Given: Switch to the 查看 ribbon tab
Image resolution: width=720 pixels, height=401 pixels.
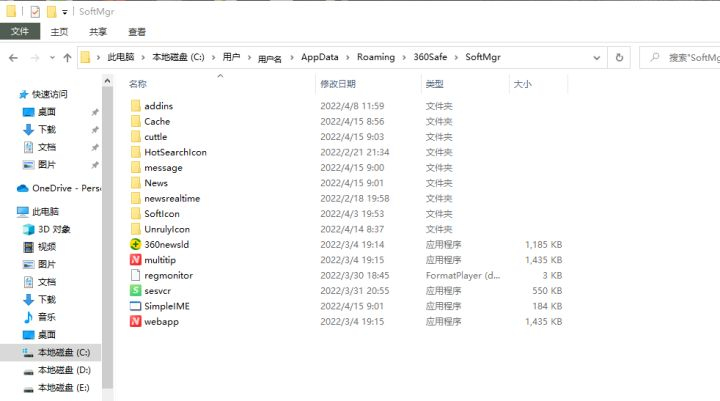Looking at the screenshot, I should pos(136,32).
